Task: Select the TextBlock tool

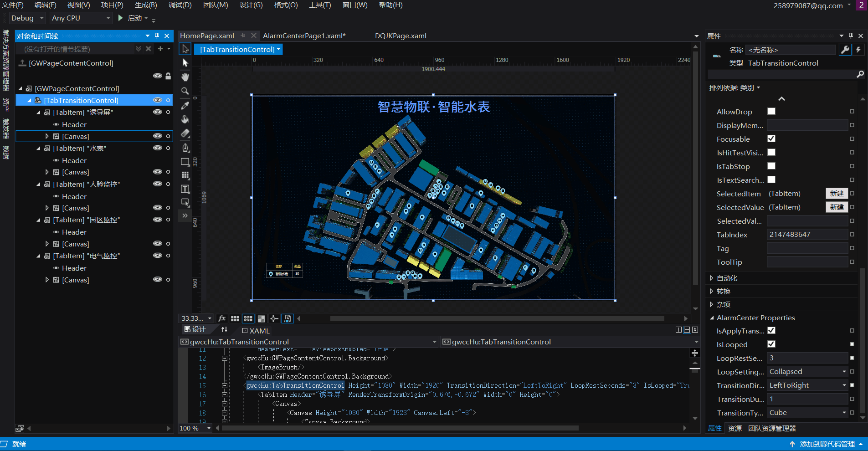Action: pyautogui.click(x=185, y=189)
